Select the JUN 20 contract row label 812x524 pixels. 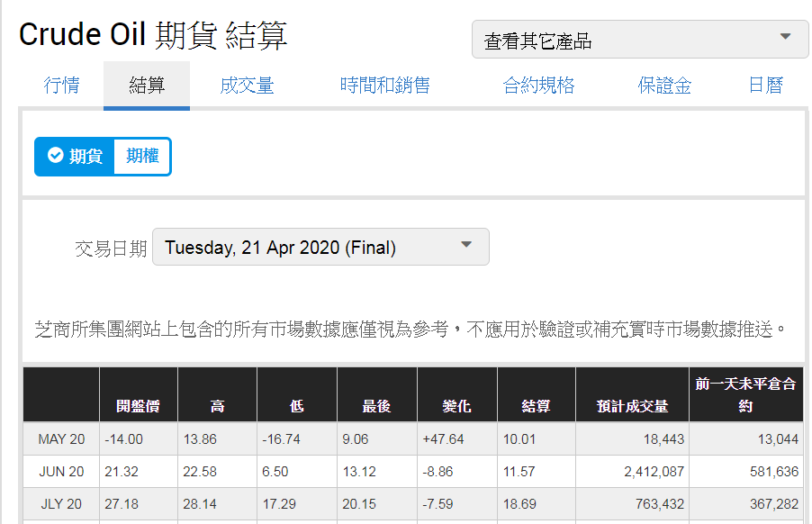point(61,472)
